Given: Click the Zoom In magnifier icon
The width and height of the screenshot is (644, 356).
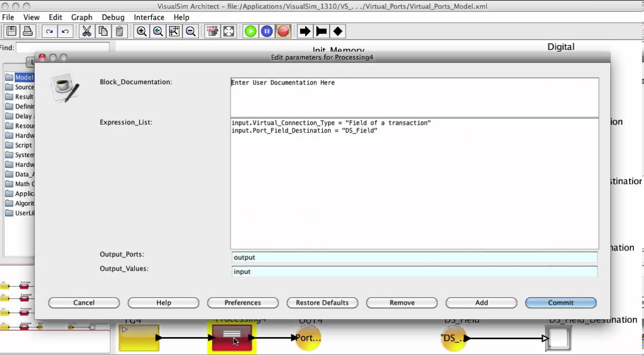Looking at the screenshot, I should (142, 31).
